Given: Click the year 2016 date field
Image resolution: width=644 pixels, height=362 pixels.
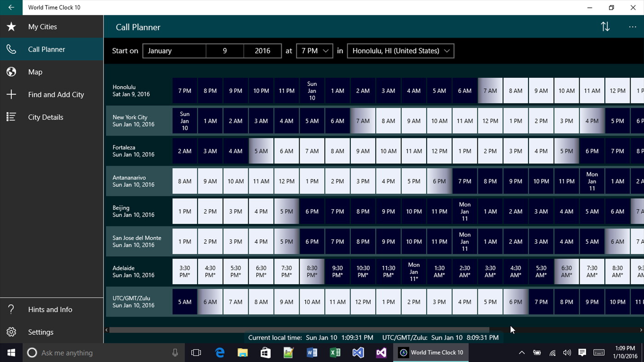Looking at the screenshot, I should pyautogui.click(x=262, y=51).
